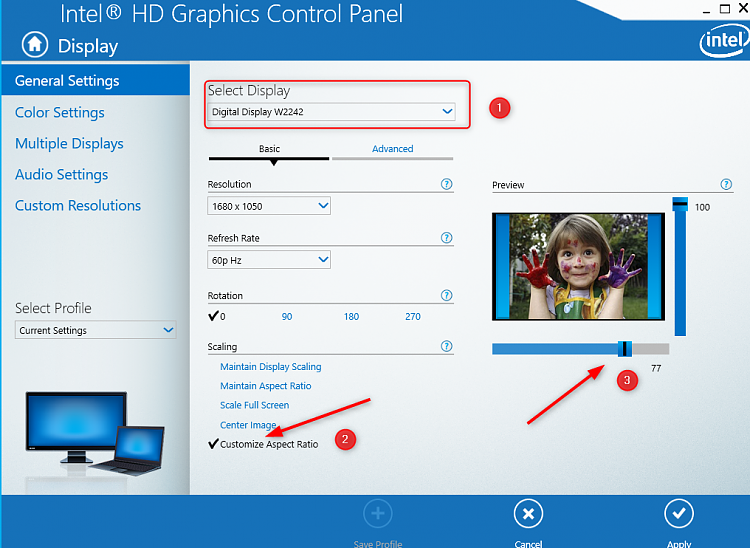Switch to the Advanced tab
Viewport: 750px width, 548px height.
point(393,149)
